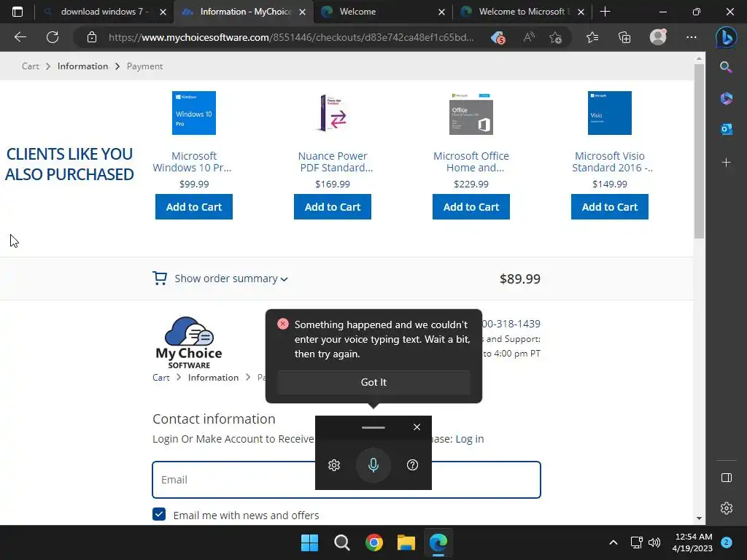747x560 pixels.
Task: Open notification center badge
Action: [x=726, y=542]
